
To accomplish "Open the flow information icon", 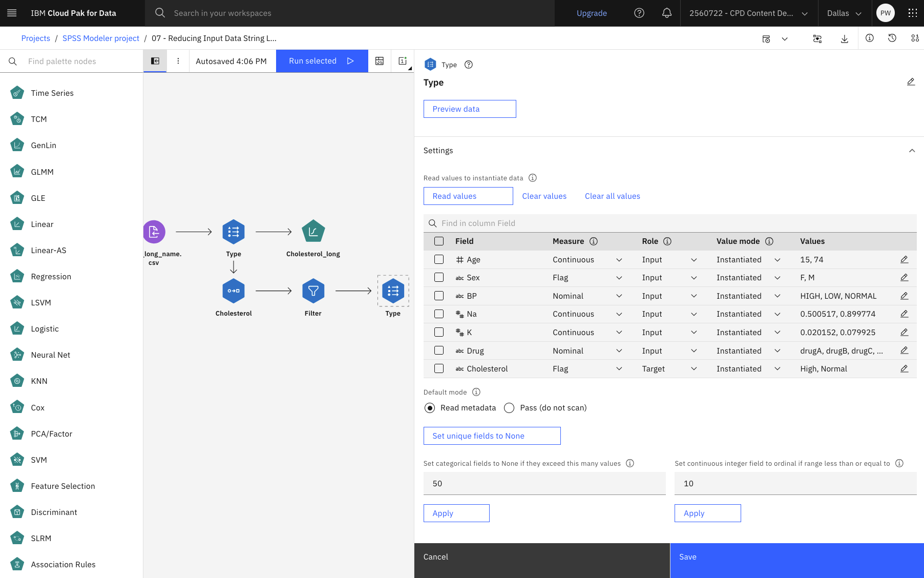I will [870, 38].
